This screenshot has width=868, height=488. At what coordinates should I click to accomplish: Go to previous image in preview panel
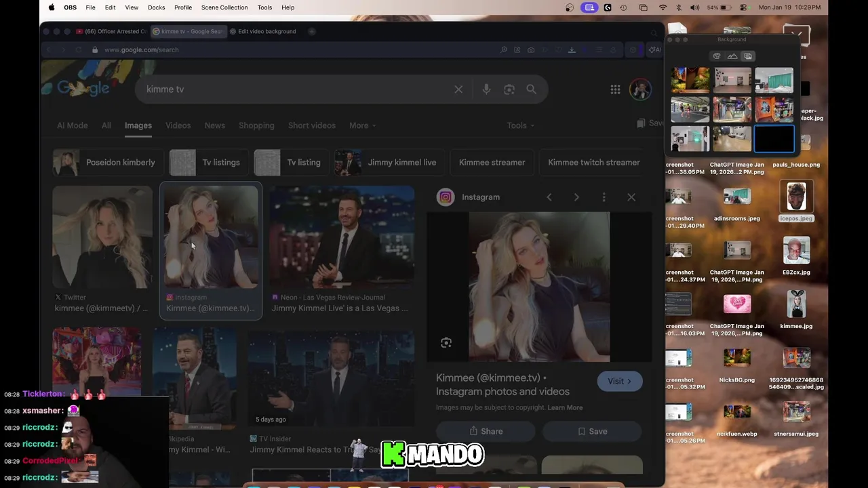pyautogui.click(x=549, y=197)
